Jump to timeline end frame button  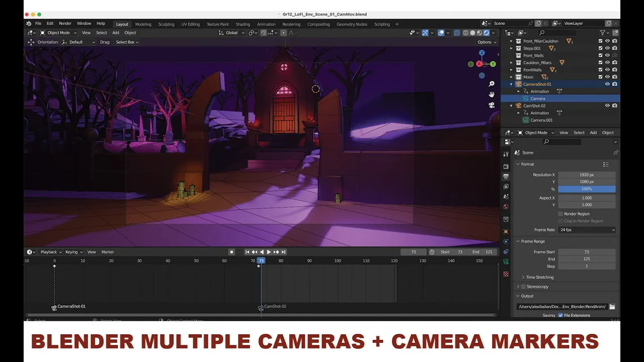pos(283,252)
